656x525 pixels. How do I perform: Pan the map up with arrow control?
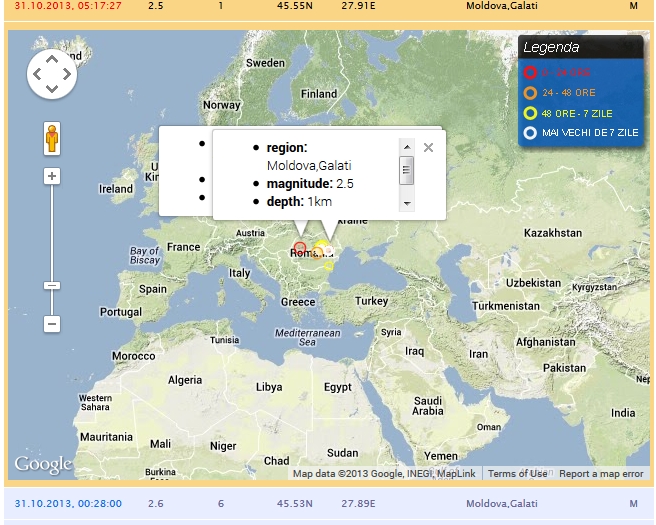tap(52, 59)
